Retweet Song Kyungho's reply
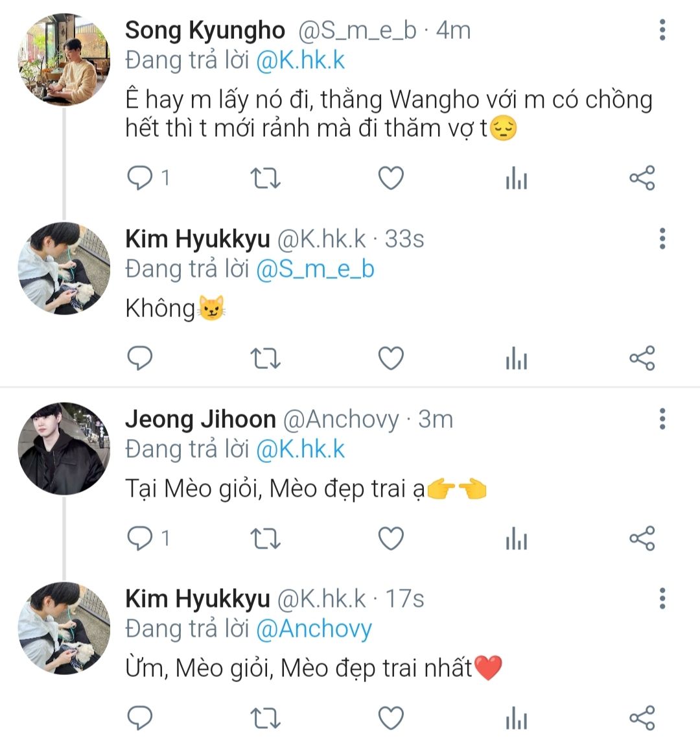The height and width of the screenshot is (745, 700). pyautogui.click(x=265, y=178)
